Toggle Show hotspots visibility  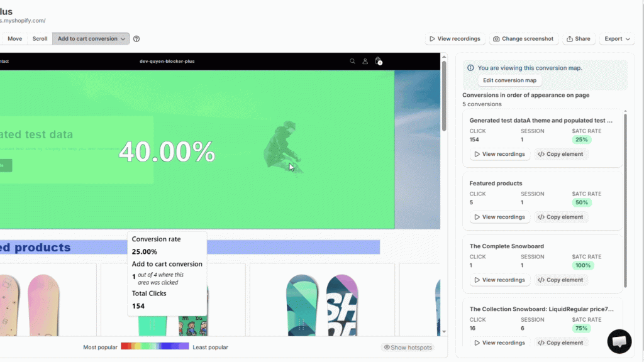[x=408, y=348]
